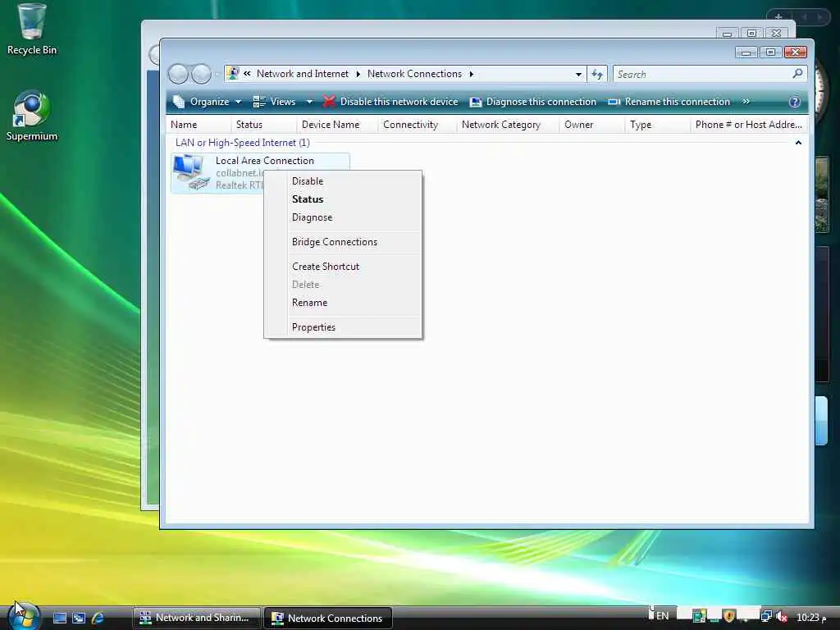Select the Local Area Connection adapter icon
The width and height of the screenshot is (840, 630).
[x=191, y=172]
